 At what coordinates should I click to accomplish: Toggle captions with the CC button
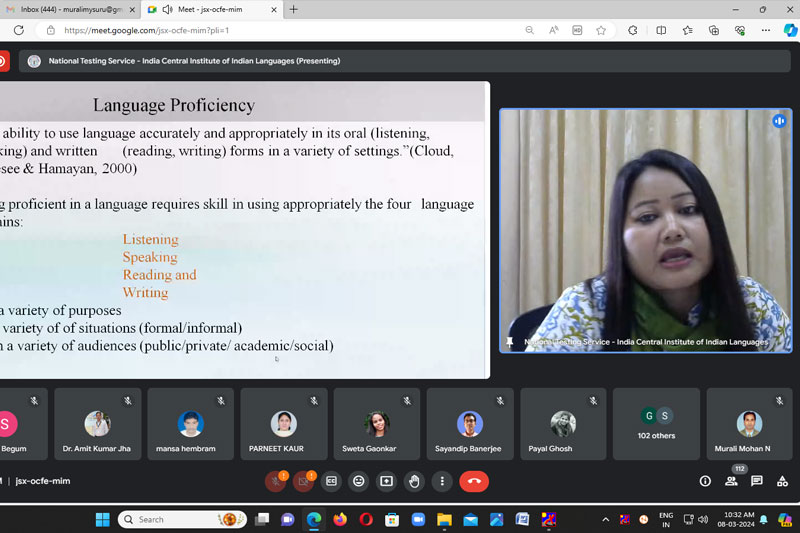click(331, 481)
